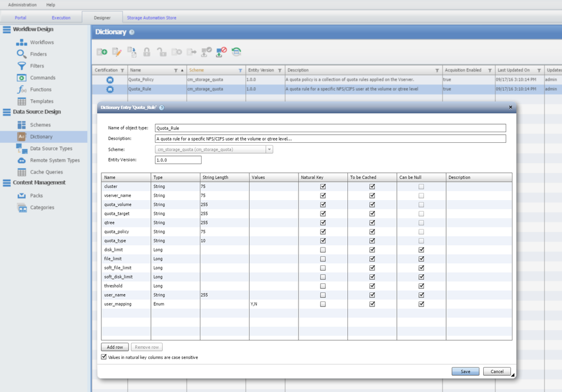Toggle case sensitive natural key values checkbox

point(104,357)
